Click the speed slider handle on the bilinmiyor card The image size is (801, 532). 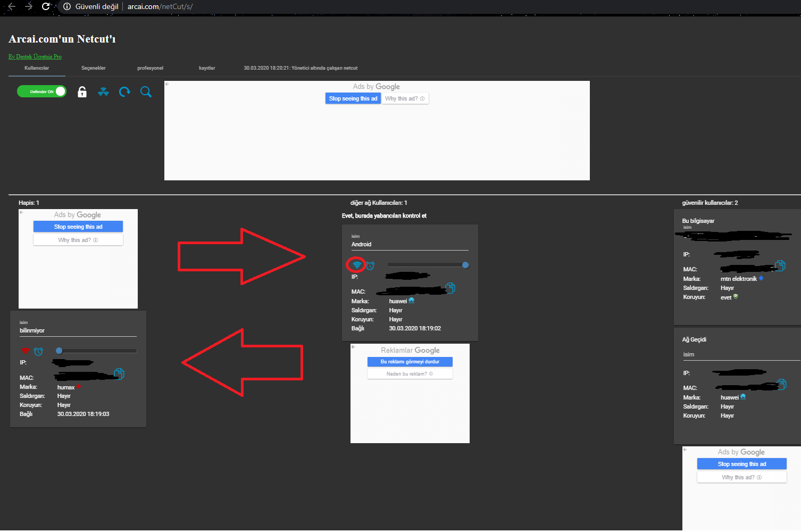click(x=59, y=351)
